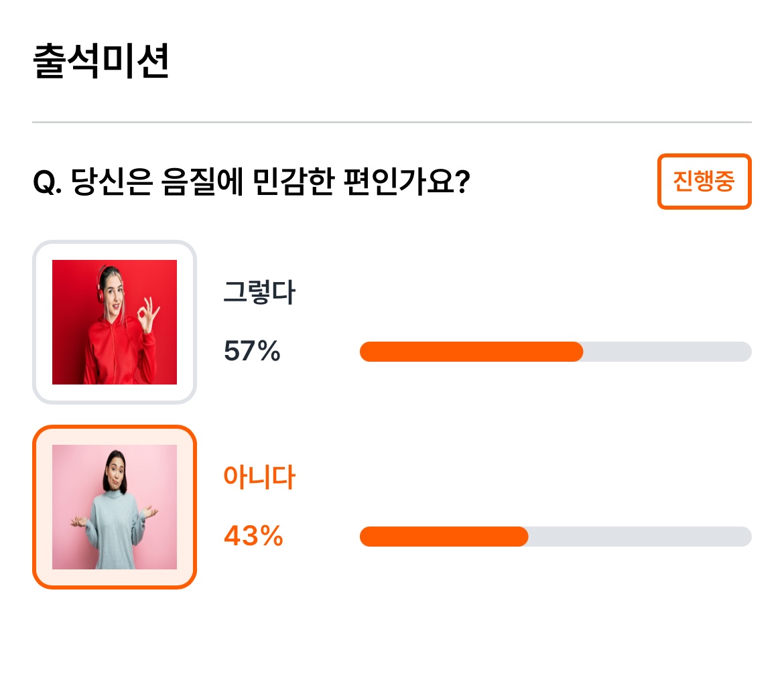
Task: Click the 43% progress bar
Action: 556,537
